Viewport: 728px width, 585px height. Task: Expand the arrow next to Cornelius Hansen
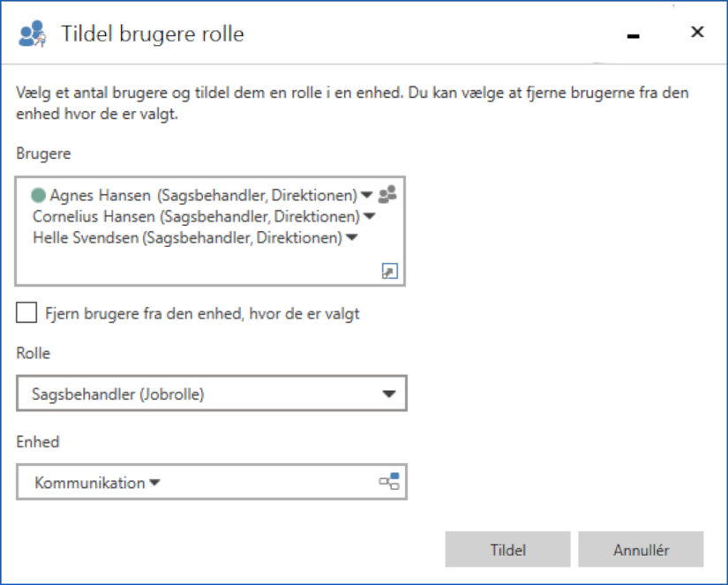point(370,217)
